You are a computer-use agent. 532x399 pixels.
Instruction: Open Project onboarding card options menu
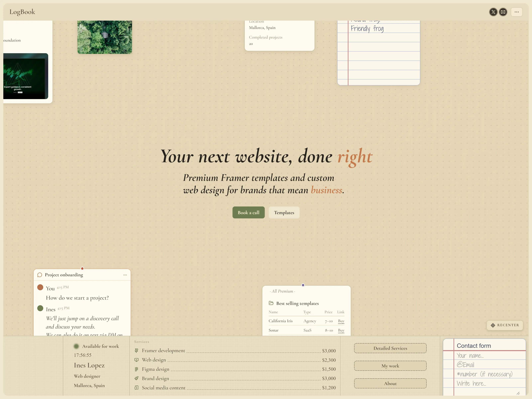125,275
